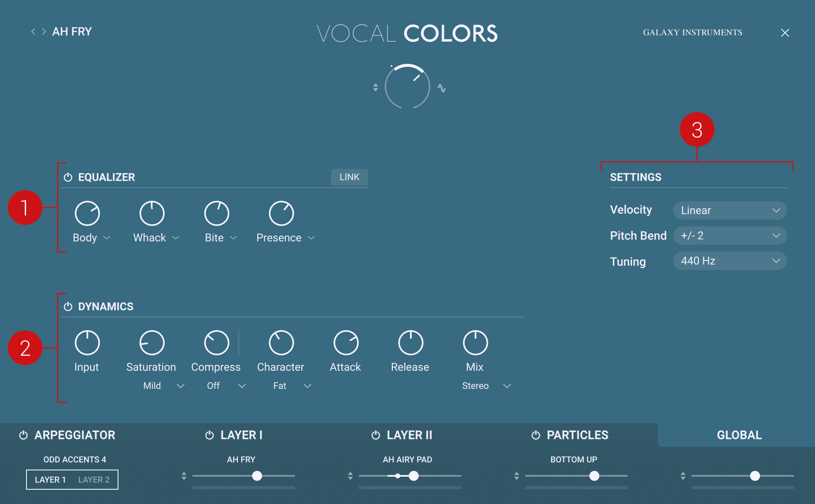Toggle the Equalizer power button
This screenshot has width=815, height=504.
(68, 177)
